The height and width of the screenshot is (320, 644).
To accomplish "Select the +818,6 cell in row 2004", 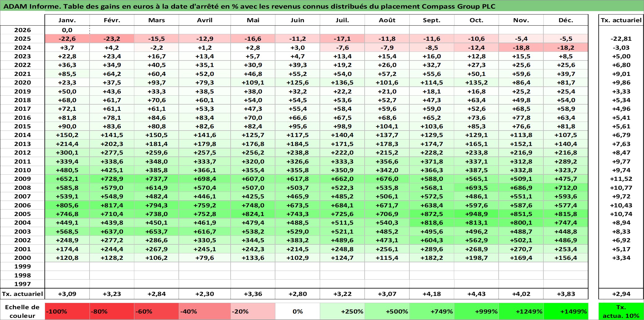I will 432,222.
